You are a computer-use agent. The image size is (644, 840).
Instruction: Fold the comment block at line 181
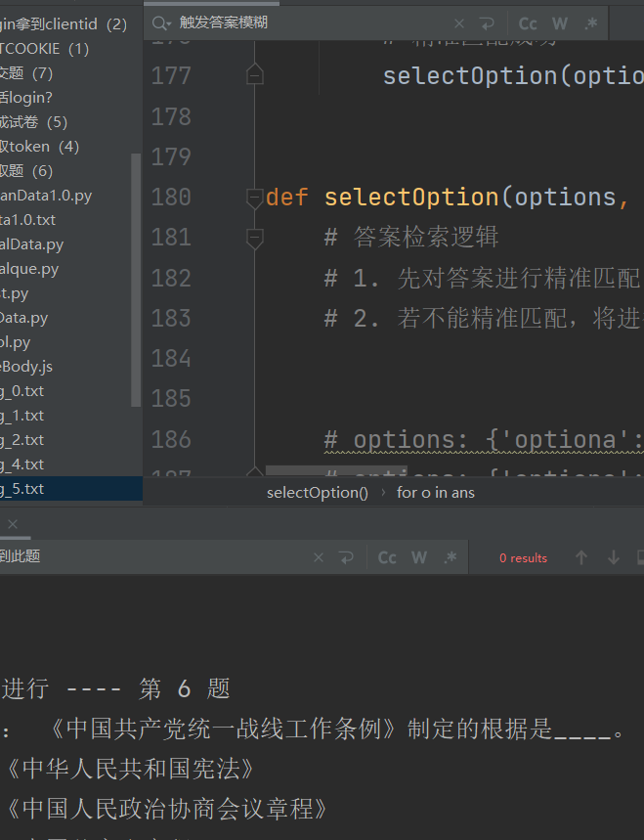click(x=254, y=238)
